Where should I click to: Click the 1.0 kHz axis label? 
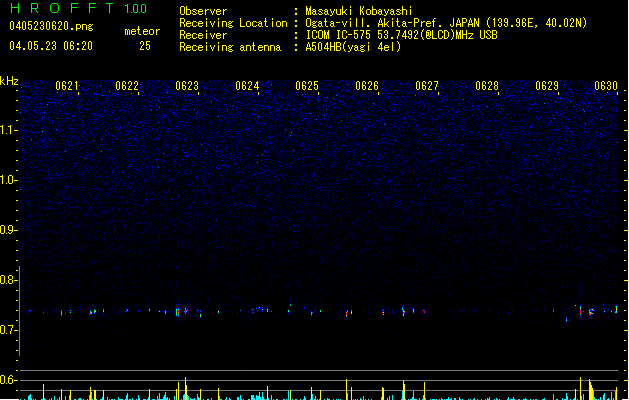pyautogui.click(x=9, y=180)
